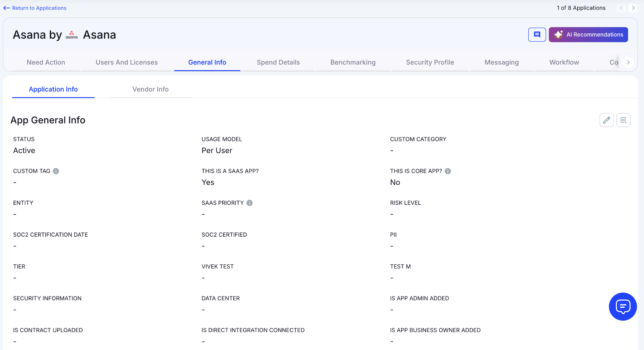Click the Asana logo icon in title

[x=72, y=35]
